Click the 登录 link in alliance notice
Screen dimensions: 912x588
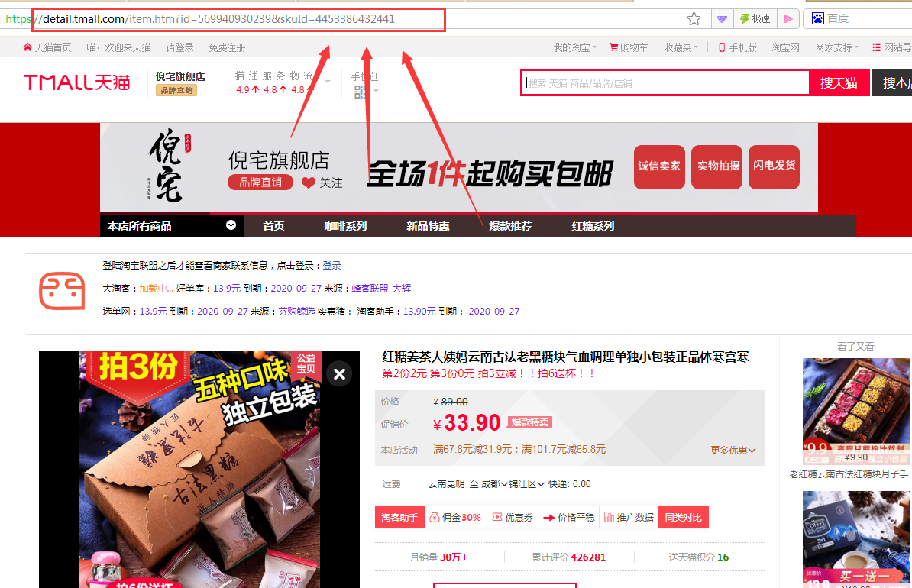[x=331, y=266]
